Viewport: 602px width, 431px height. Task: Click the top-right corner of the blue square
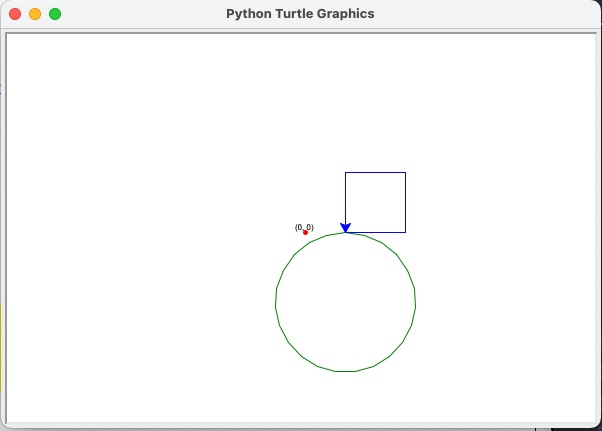405,172
